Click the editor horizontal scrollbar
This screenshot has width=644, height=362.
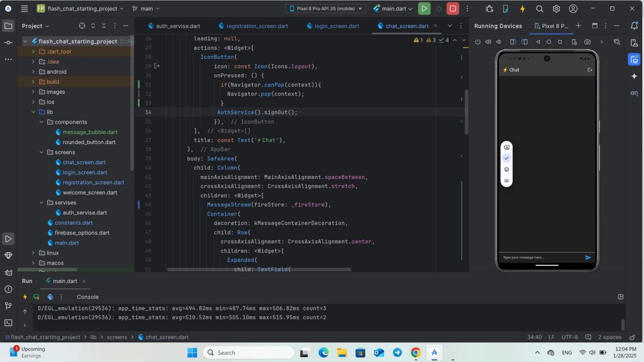[x=259, y=270]
